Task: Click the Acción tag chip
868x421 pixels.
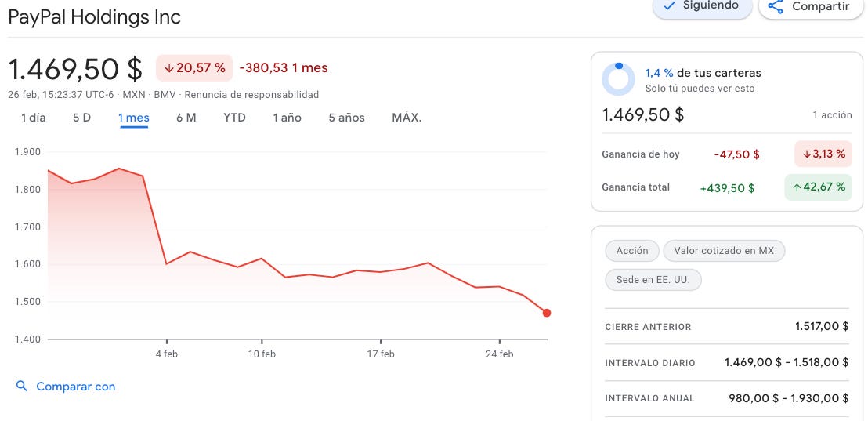Action: click(x=632, y=251)
